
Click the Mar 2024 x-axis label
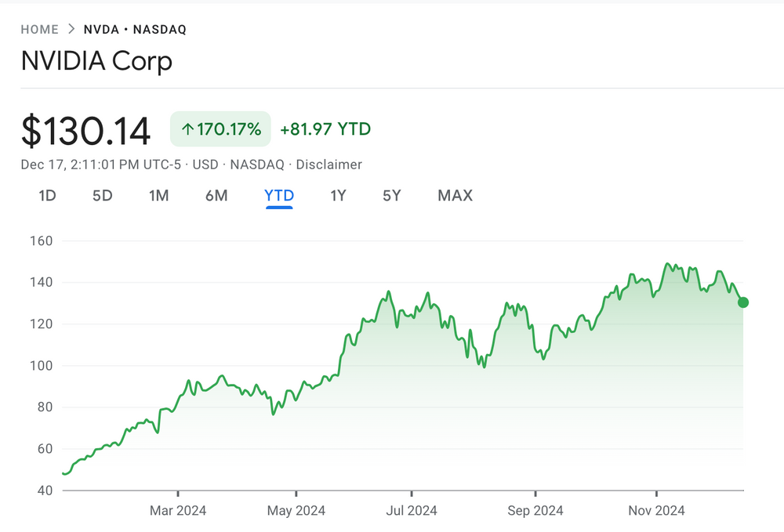coord(178,511)
